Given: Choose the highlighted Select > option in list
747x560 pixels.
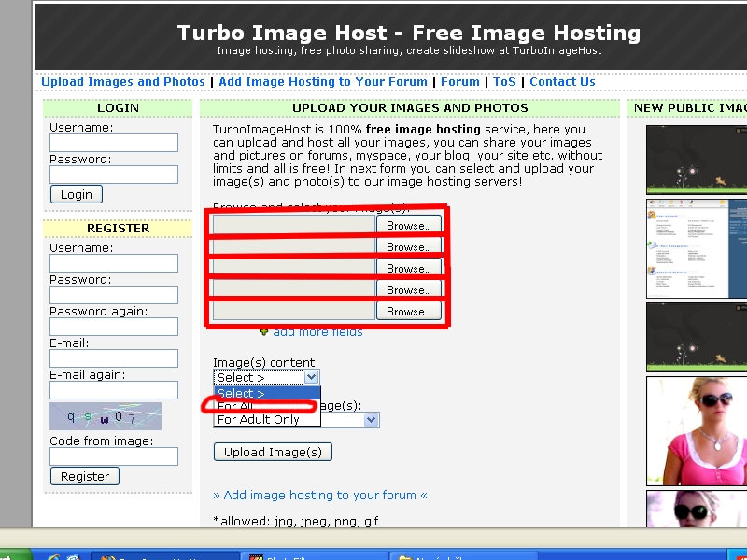Looking at the screenshot, I should (267, 393).
